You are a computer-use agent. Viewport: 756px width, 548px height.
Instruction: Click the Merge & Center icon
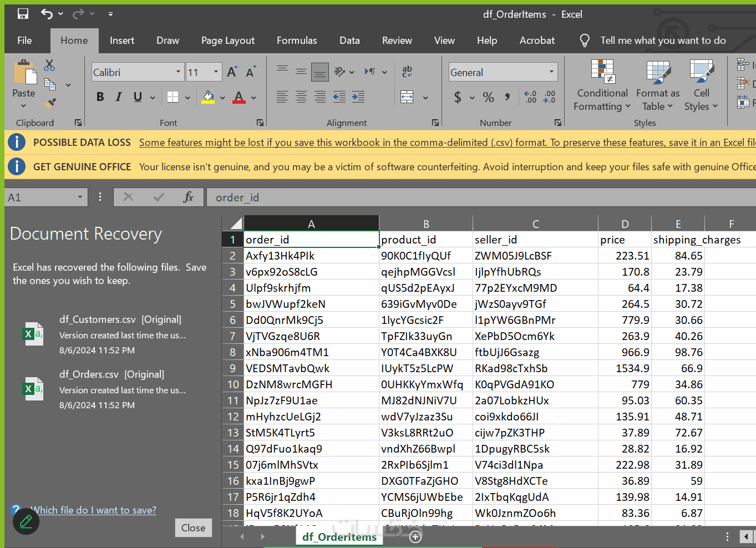point(407,97)
